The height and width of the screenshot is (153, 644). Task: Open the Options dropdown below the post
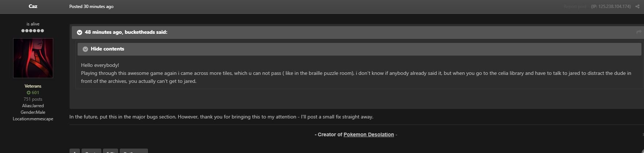[134, 151]
